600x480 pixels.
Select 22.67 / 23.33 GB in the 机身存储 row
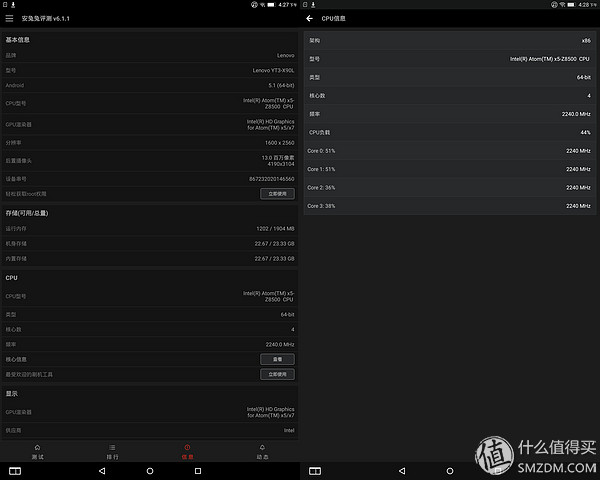point(274,243)
